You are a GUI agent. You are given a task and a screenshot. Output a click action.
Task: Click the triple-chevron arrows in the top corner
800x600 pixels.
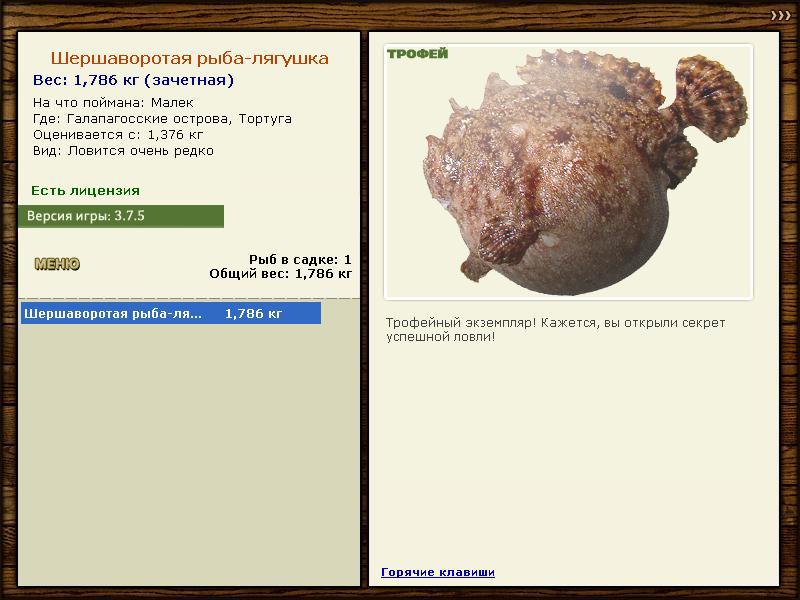tap(781, 15)
